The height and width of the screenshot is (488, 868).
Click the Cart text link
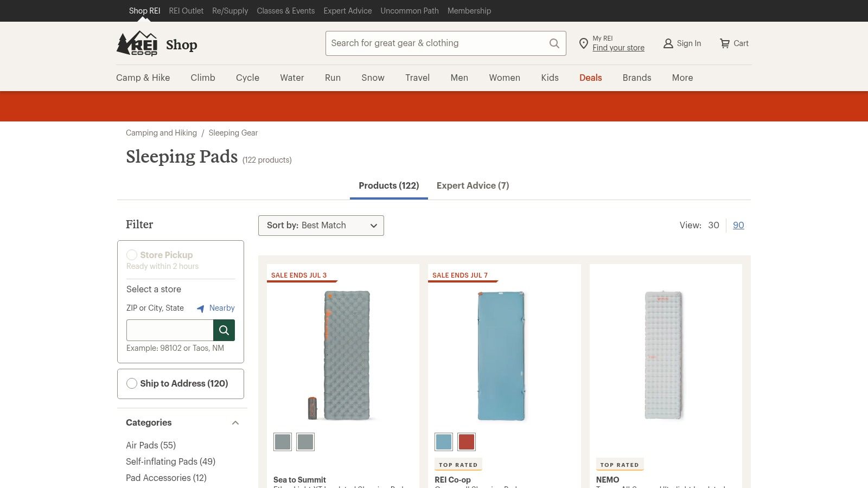click(741, 43)
